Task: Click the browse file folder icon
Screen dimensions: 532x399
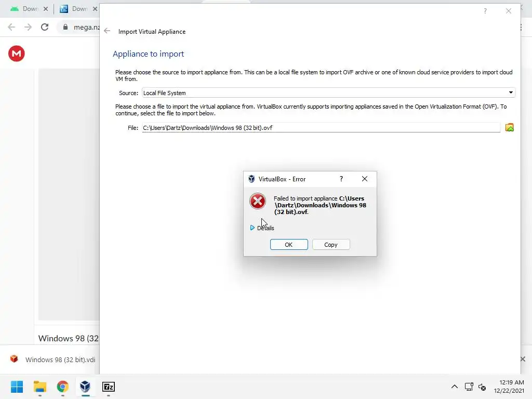Action: pyautogui.click(x=509, y=128)
